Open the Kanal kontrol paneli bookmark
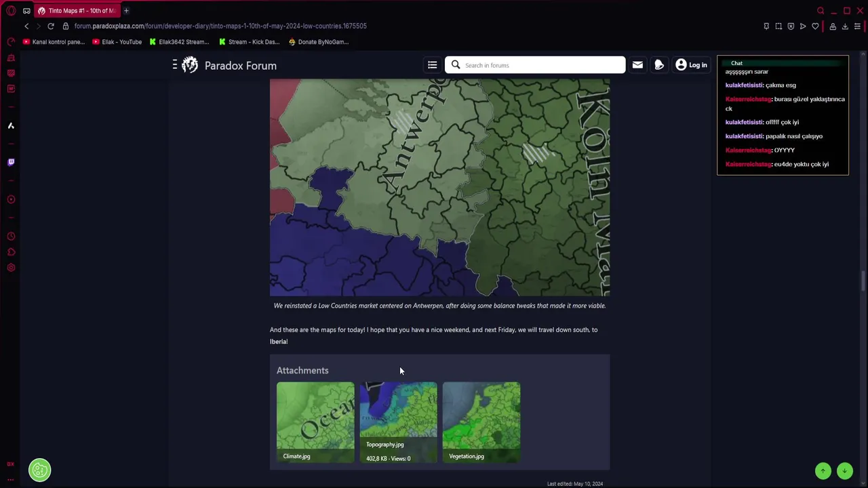868x488 pixels. pos(54,42)
